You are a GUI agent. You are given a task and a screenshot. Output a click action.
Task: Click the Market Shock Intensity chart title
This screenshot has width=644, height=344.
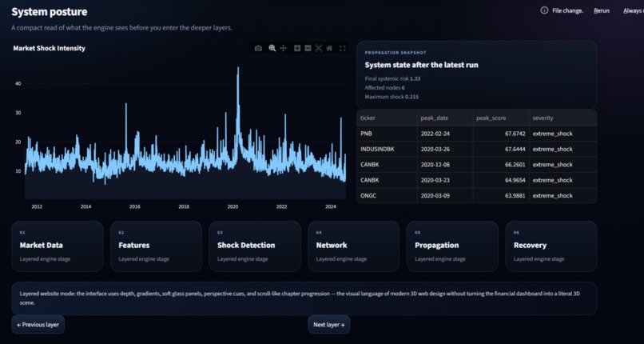[x=50, y=48]
